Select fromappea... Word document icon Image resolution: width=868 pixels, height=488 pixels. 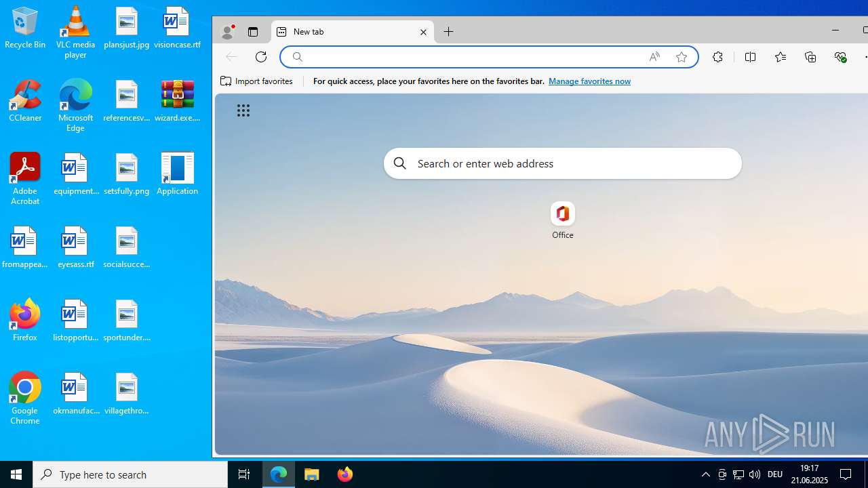tap(25, 247)
